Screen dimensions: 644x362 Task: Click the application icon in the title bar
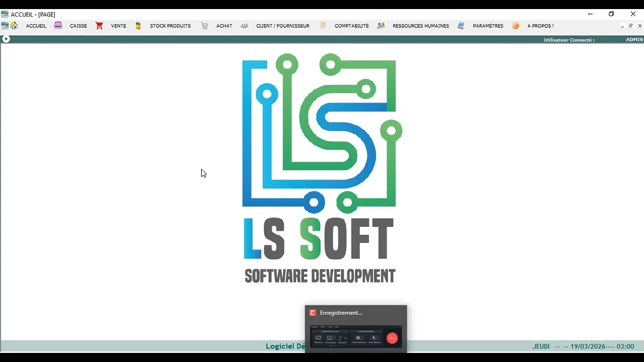(5, 14)
